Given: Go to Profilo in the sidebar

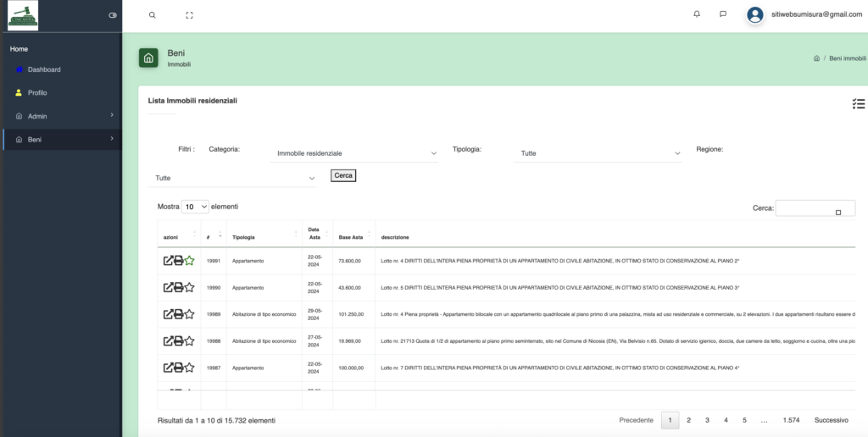Looking at the screenshot, I should pyautogui.click(x=37, y=92).
